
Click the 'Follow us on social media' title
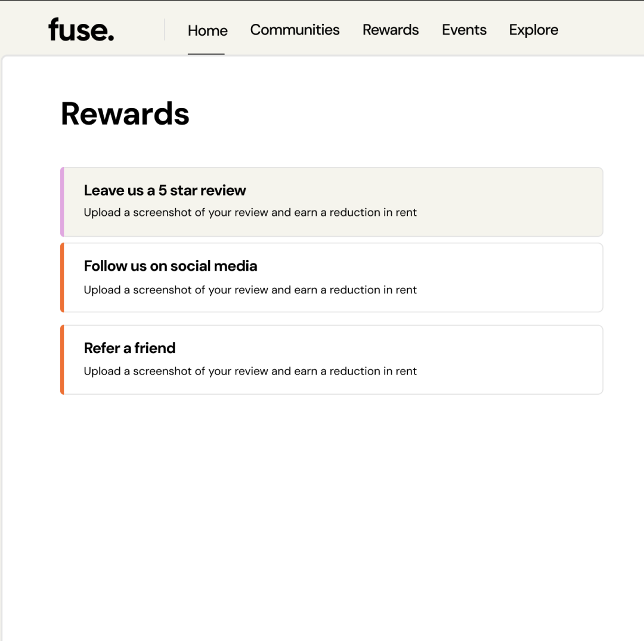pyautogui.click(x=171, y=266)
